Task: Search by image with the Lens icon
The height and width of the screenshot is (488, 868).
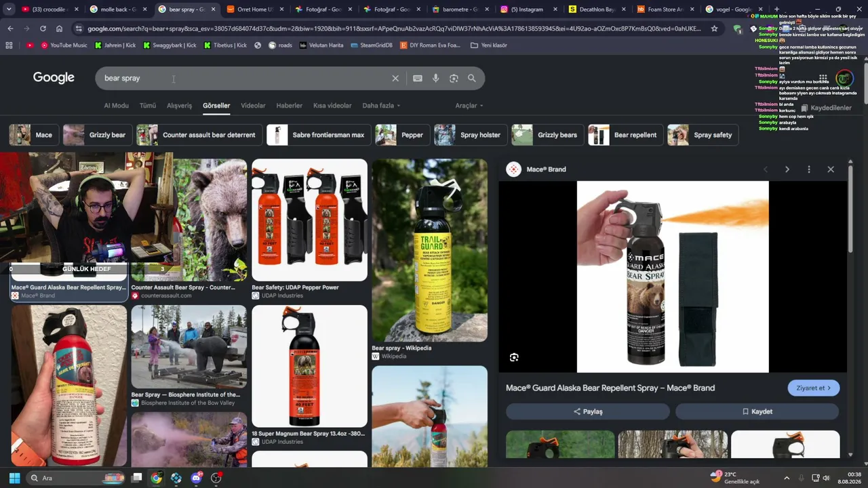Action: [x=454, y=78]
